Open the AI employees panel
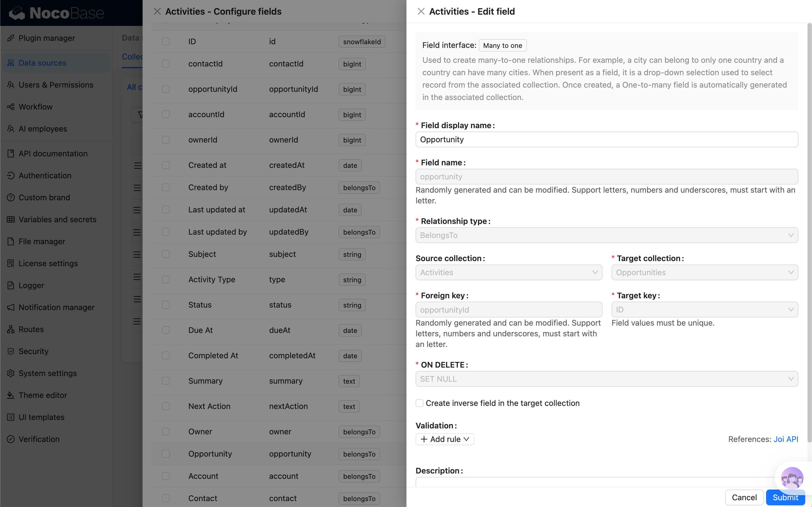 click(42, 128)
